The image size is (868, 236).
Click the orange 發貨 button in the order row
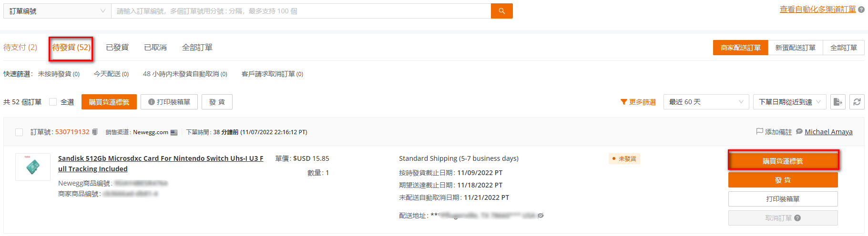[x=783, y=180]
